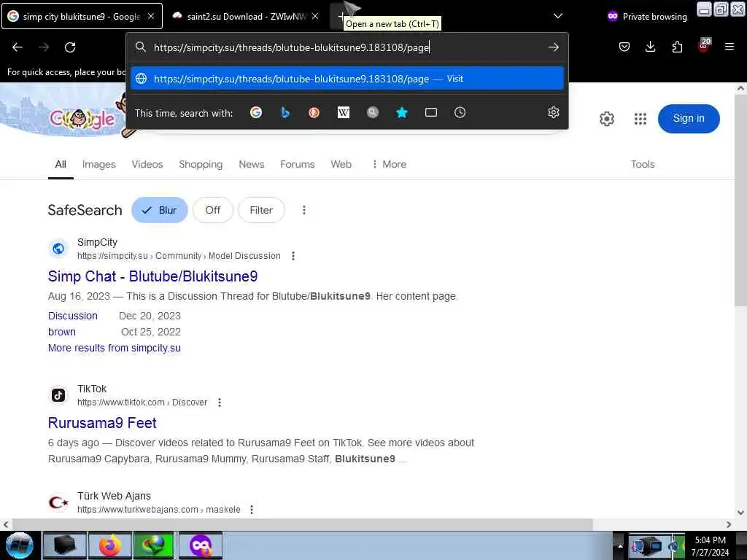
Task: Open the Google apps grid
Action: (x=640, y=119)
